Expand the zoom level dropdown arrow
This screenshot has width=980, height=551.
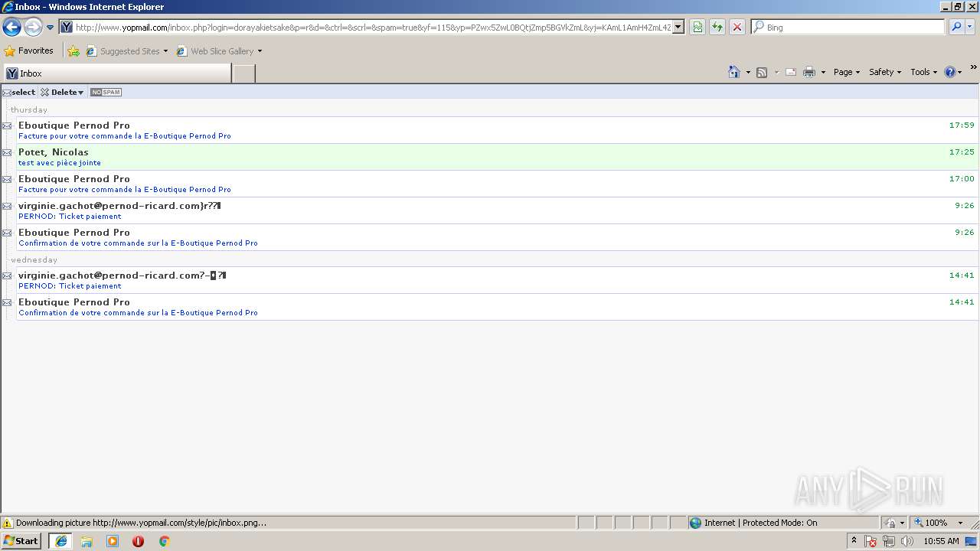click(960, 523)
